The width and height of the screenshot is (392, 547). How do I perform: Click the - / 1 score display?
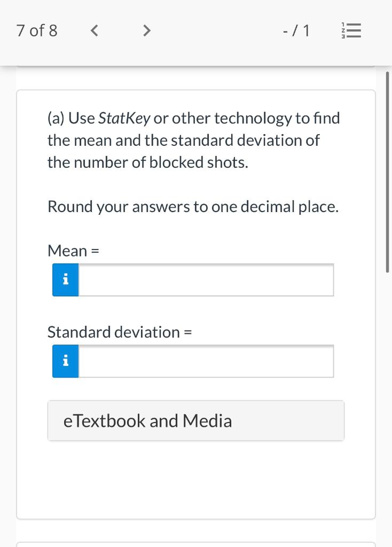pyautogui.click(x=297, y=30)
